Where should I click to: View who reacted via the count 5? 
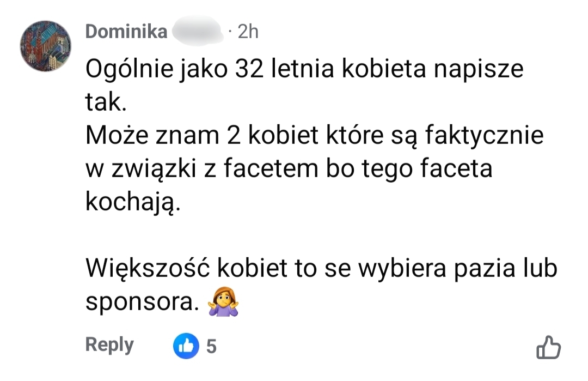tap(211, 346)
